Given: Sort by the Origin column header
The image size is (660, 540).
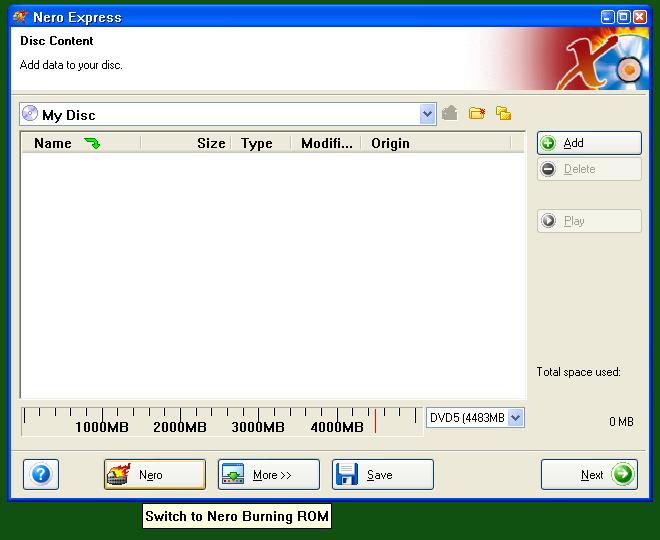Looking at the screenshot, I should click(x=436, y=143).
